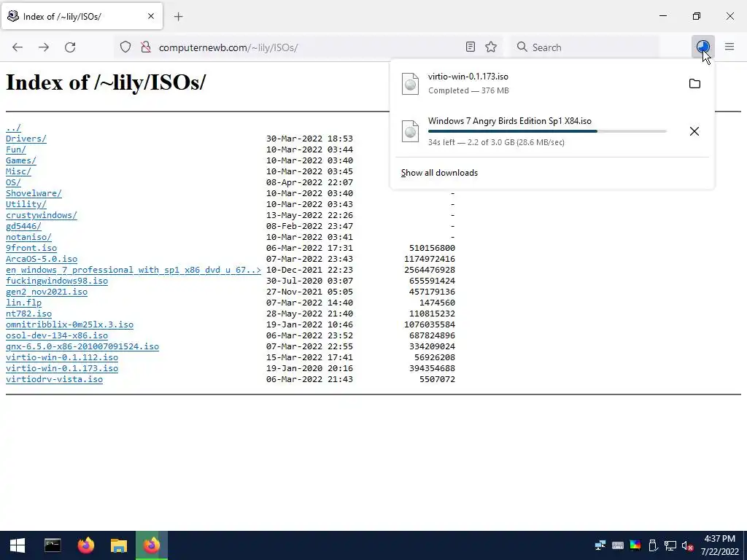Click date 30-Mar-2022 18:53 for Drivers
This screenshot has width=747, height=560.
(x=309, y=139)
